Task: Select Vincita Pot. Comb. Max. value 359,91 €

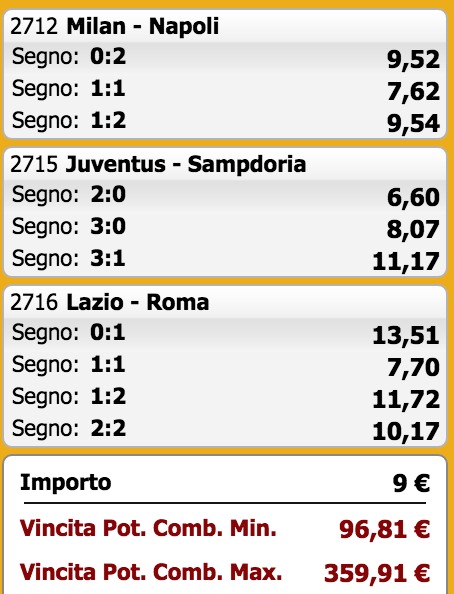Action: pyautogui.click(x=377, y=572)
